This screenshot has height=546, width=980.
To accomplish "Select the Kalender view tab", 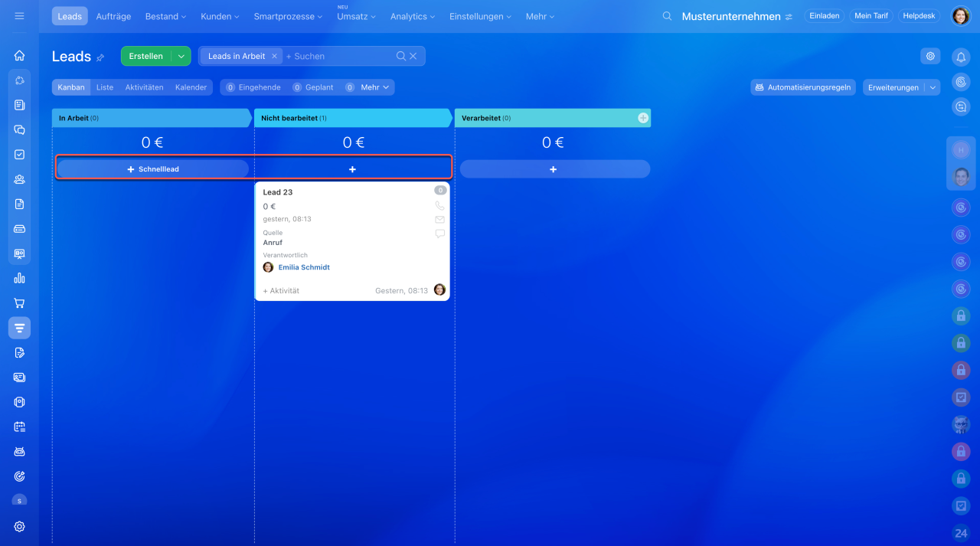I will coord(191,87).
